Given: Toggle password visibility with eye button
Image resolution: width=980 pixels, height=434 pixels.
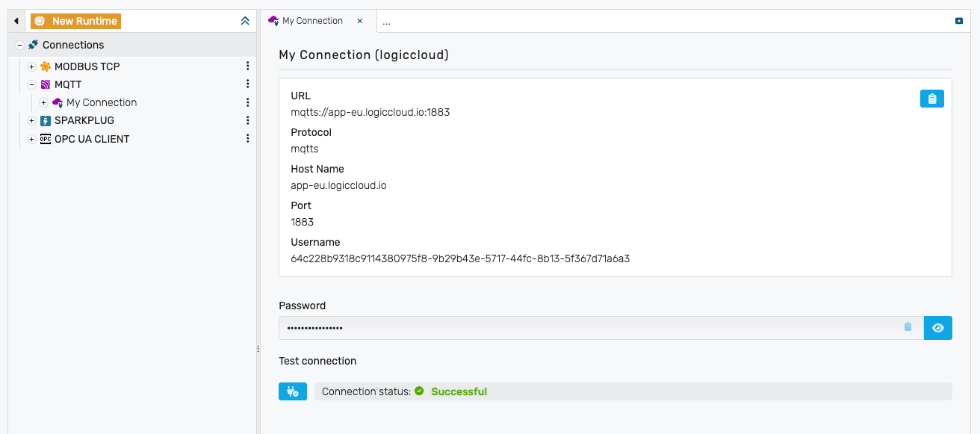Looking at the screenshot, I should point(937,328).
